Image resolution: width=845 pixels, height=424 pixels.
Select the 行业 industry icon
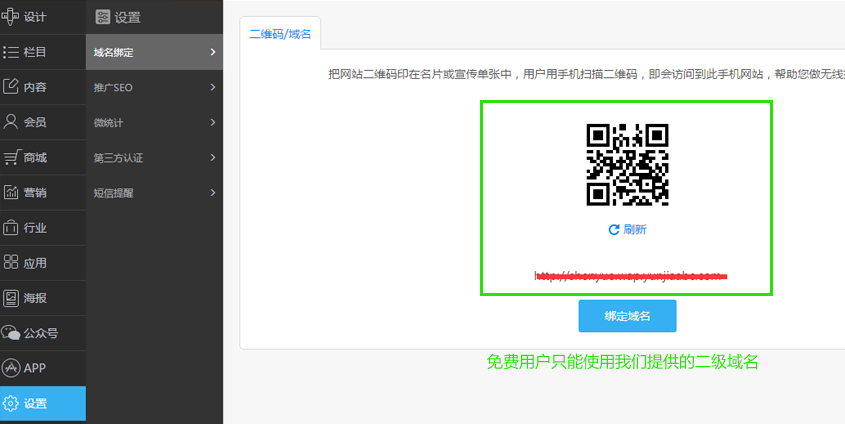click(x=11, y=227)
